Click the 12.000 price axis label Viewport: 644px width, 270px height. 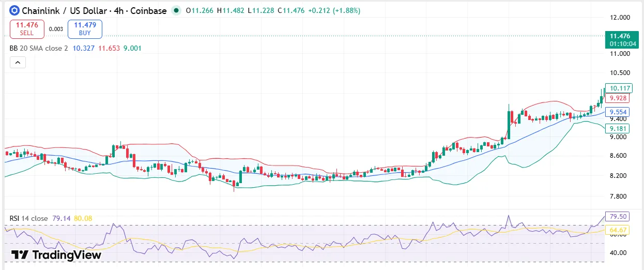coord(620,18)
